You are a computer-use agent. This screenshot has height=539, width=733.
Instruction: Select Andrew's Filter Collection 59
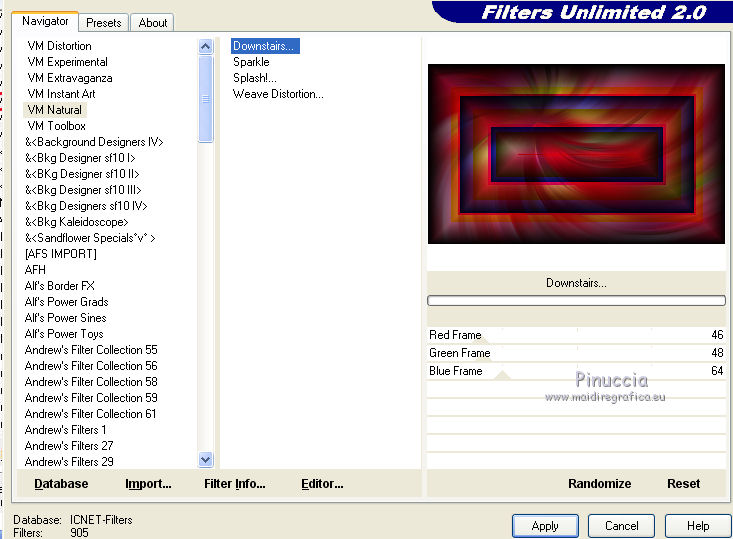click(91, 397)
